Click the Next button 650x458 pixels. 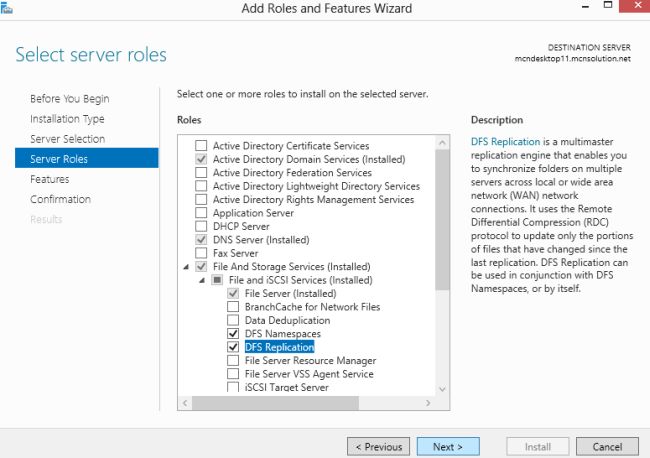[447, 446]
